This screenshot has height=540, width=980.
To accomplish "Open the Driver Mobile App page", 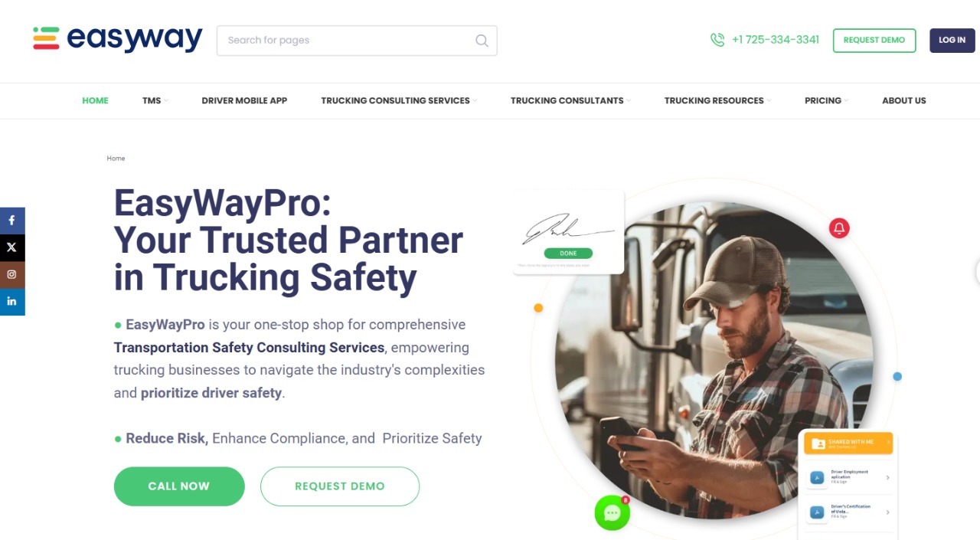I will click(x=244, y=100).
